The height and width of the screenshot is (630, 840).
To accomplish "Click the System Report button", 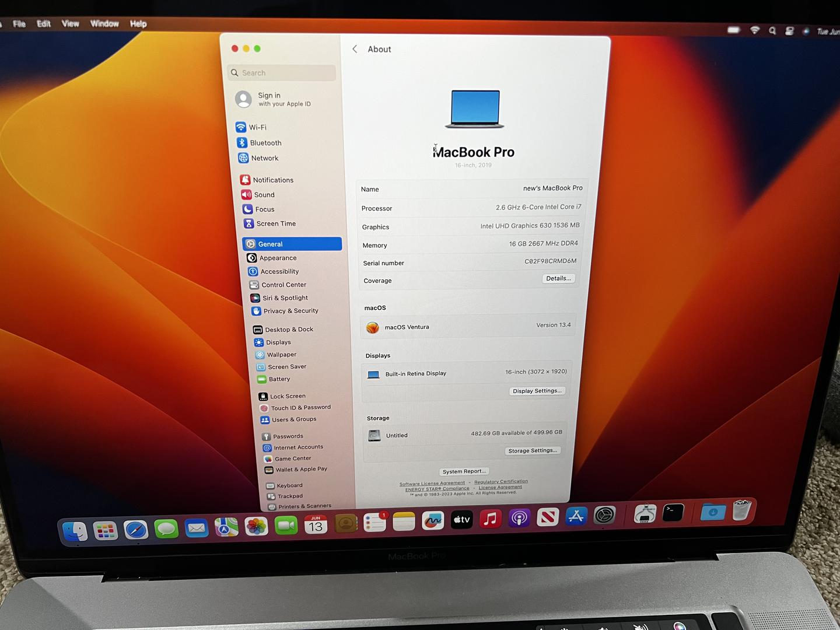I will [x=464, y=471].
